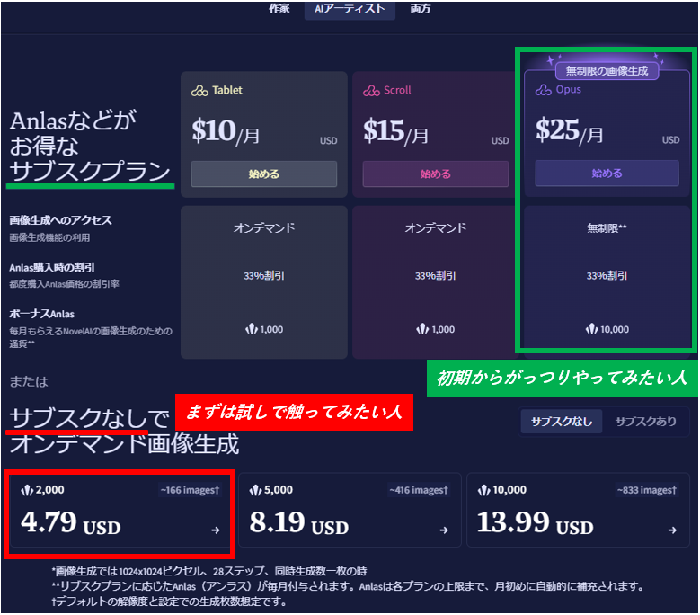Switch to the 両方 tab
Screen dimensions: 700x615
pos(420,9)
